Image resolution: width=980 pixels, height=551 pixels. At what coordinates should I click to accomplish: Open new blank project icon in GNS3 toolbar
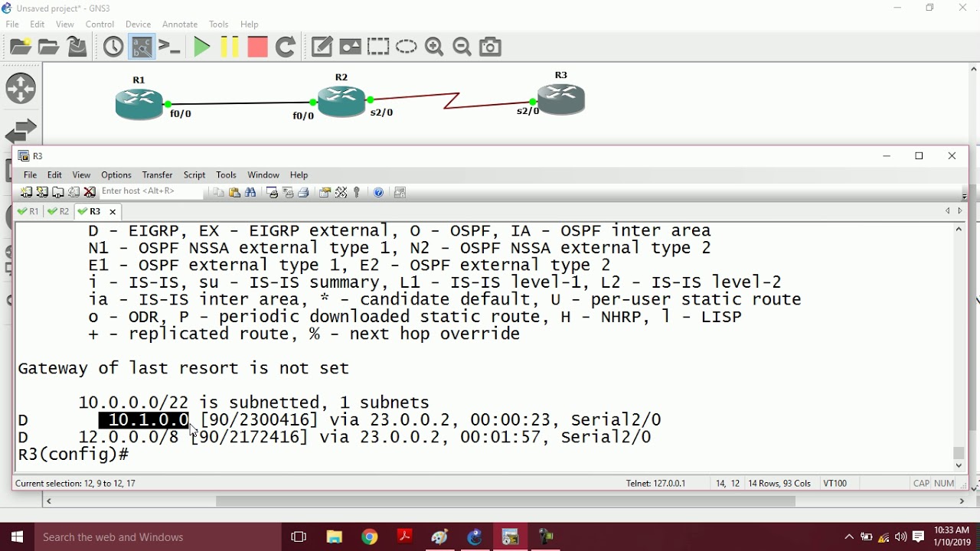pos(21,47)
